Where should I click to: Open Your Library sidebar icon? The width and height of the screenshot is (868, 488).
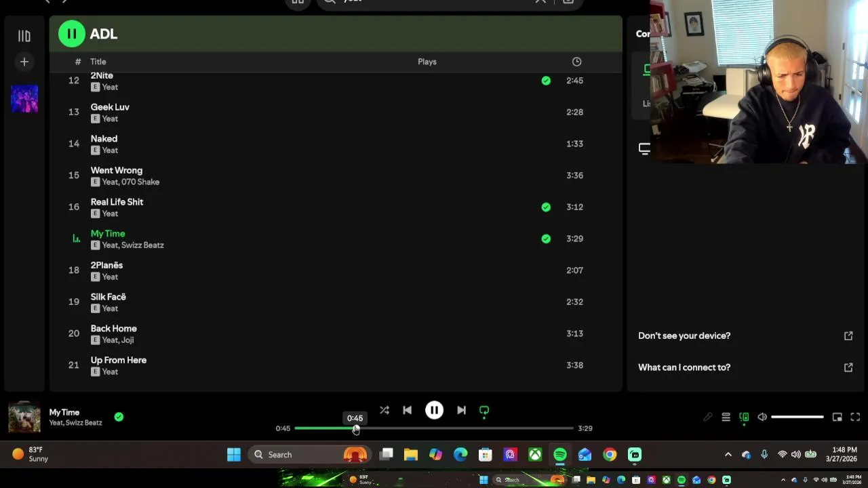[24, 36]
